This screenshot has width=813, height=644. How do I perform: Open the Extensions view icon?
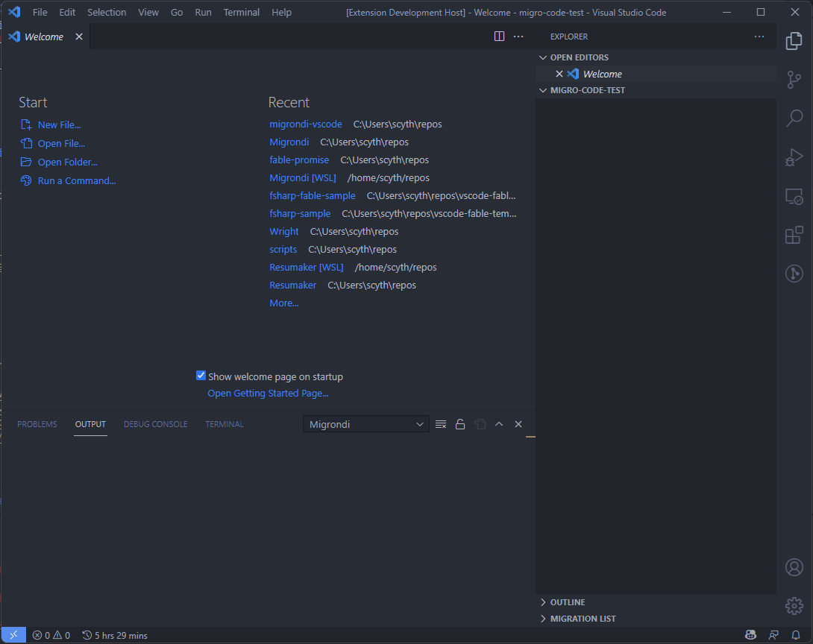coord(794,235)
